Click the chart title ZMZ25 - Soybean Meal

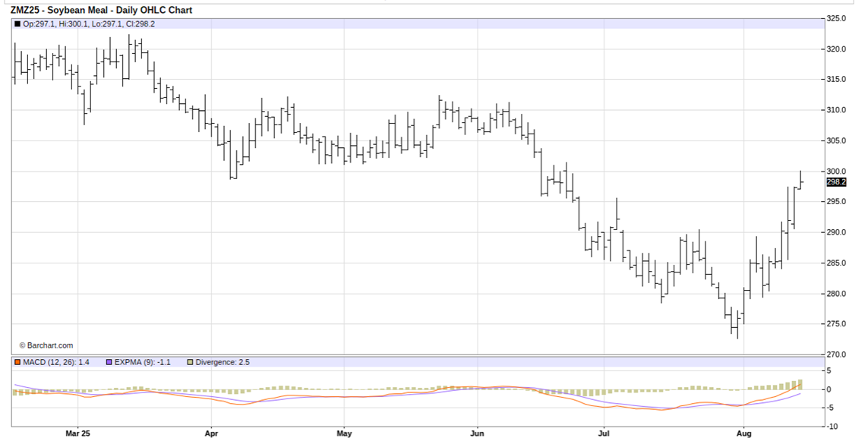[x=59, y=10]
